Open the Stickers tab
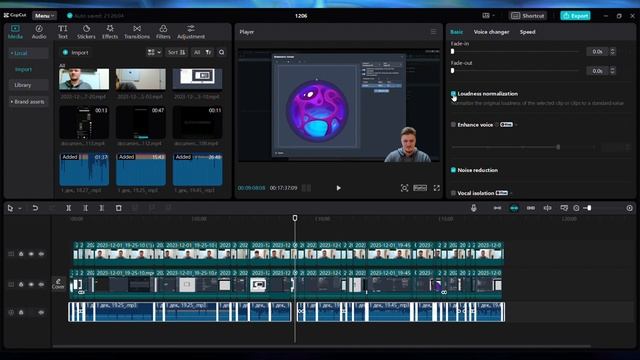640x360 pixels. [86, 32]
